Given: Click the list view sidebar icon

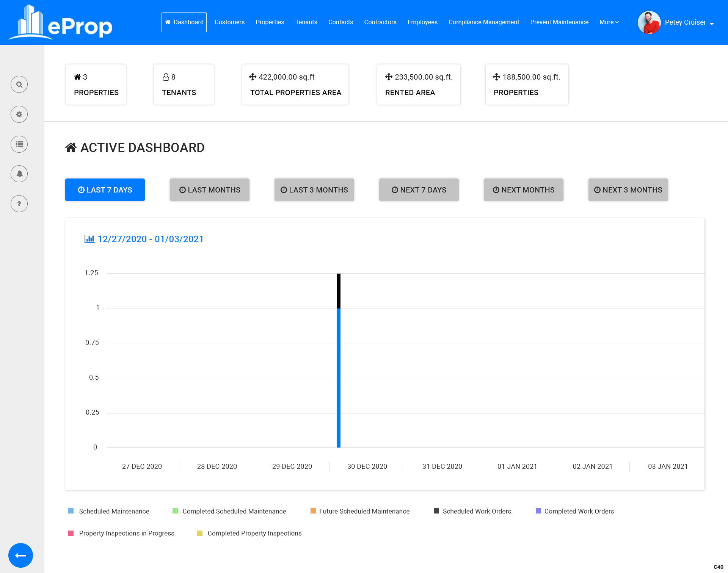Looking at the screenshot, I should (x=19, y=144).
